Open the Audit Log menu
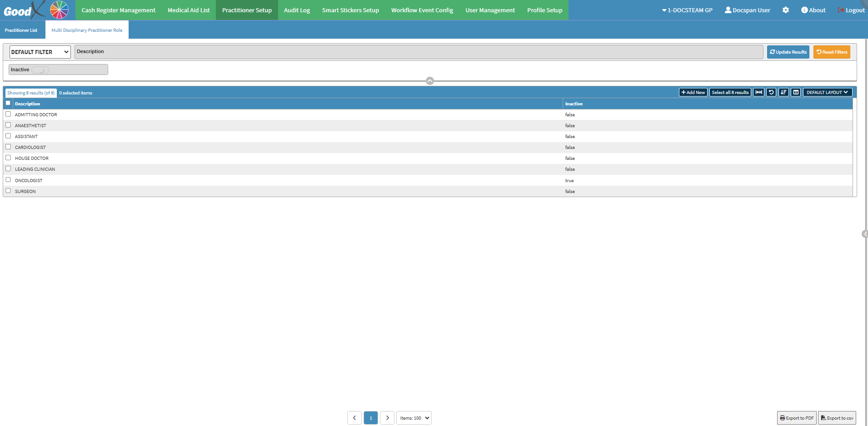The height and width of the screenshot is (426, 868). (297, 10)
